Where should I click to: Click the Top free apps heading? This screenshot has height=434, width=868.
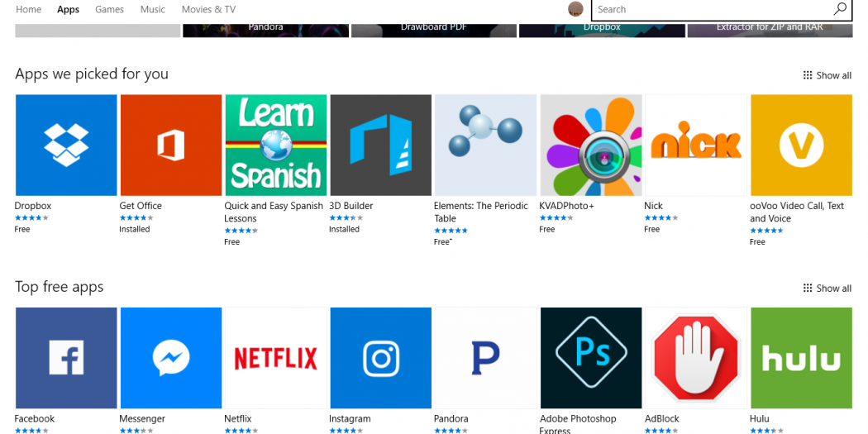click(x=60, y=287)
